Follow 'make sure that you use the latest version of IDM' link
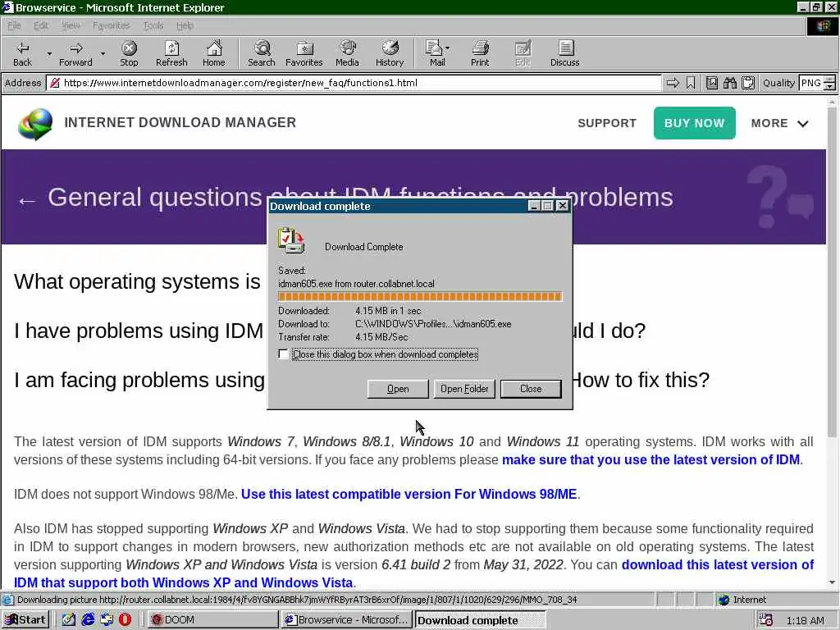This screenshot has height=630, width=840. tap(651, 459)
